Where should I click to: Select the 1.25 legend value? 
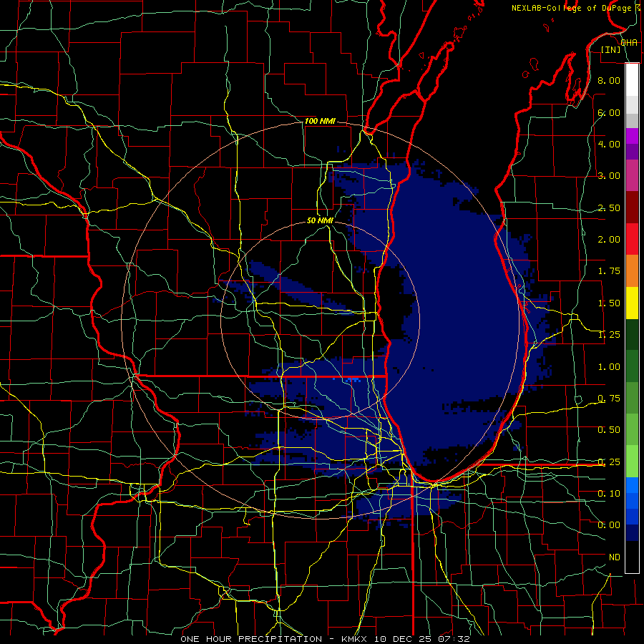tap(609, 335)
